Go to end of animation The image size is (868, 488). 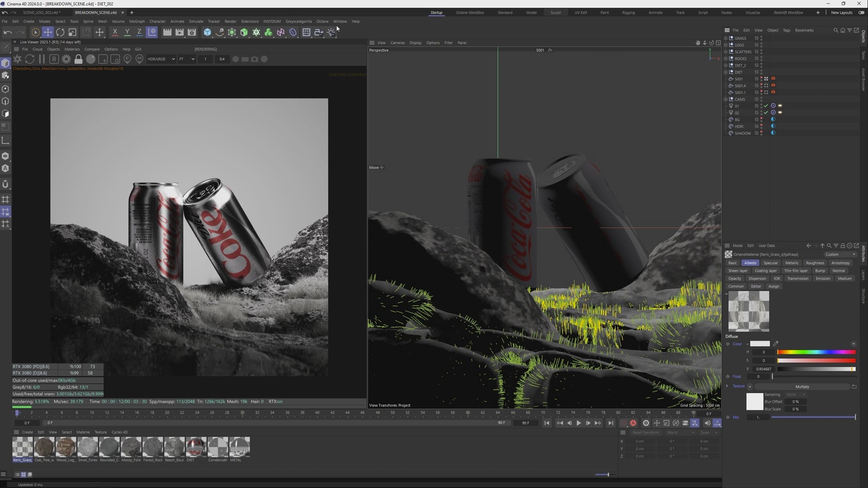[x=611, y=423]
